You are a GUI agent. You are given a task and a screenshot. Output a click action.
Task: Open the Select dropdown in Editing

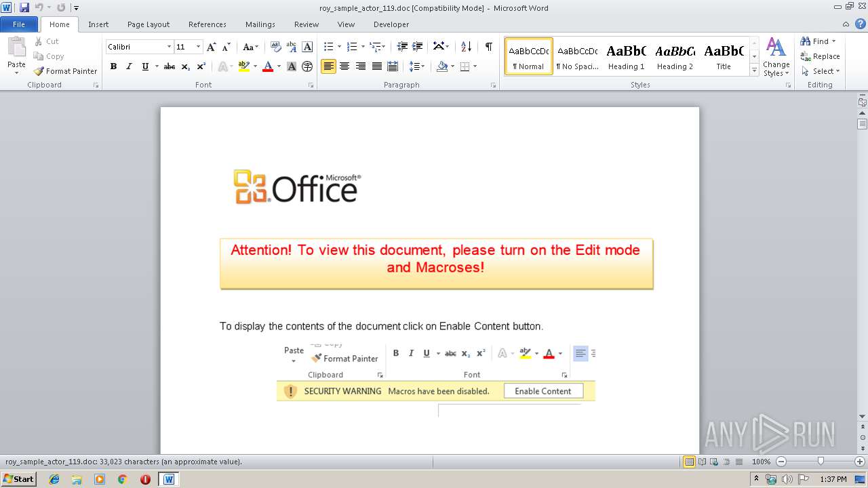coord(821,71)
